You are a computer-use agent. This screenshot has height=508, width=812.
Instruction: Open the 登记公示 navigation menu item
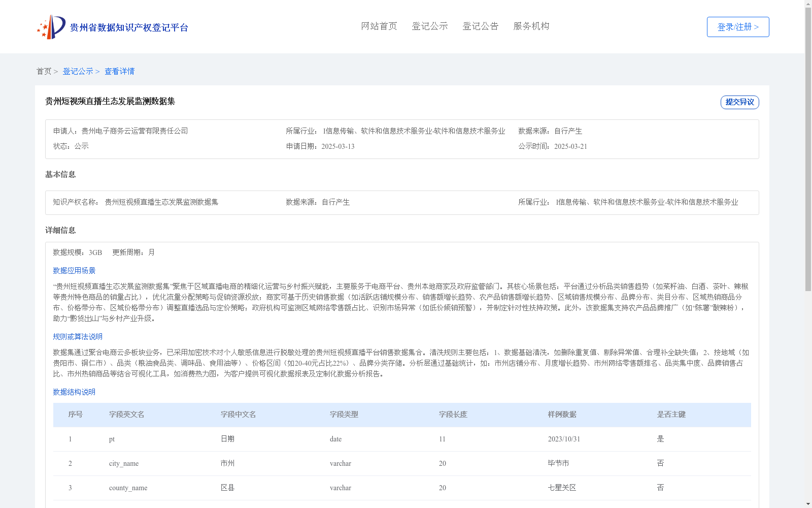pos(430,26)
